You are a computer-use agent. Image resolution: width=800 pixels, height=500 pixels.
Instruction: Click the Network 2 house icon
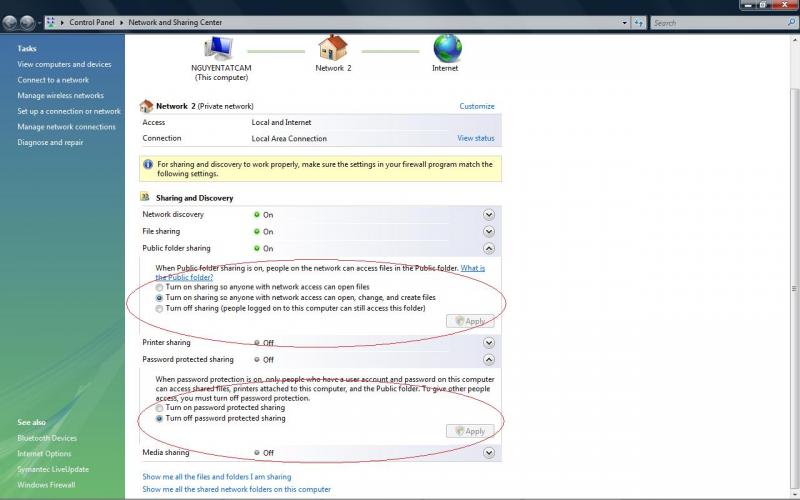click(333, 47)
